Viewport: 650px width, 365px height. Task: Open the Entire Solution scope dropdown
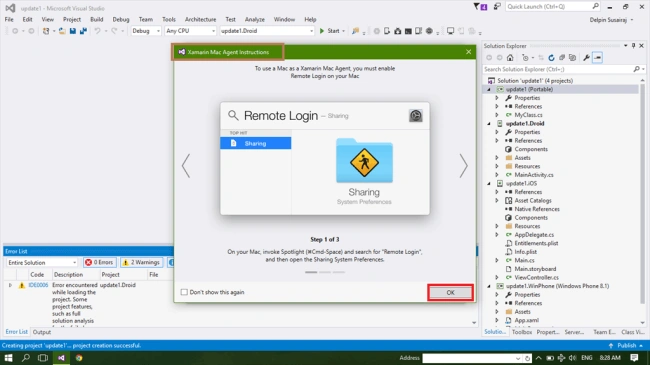pyautogui.click(x=42, y=263)
